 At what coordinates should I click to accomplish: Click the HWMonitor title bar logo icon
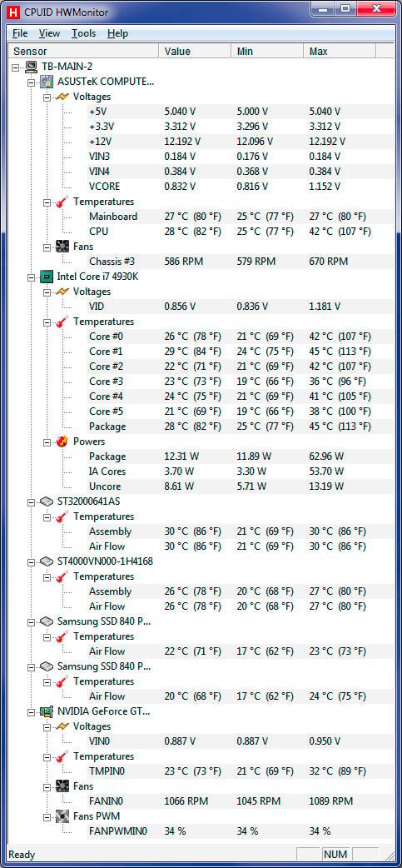point(13,12)
